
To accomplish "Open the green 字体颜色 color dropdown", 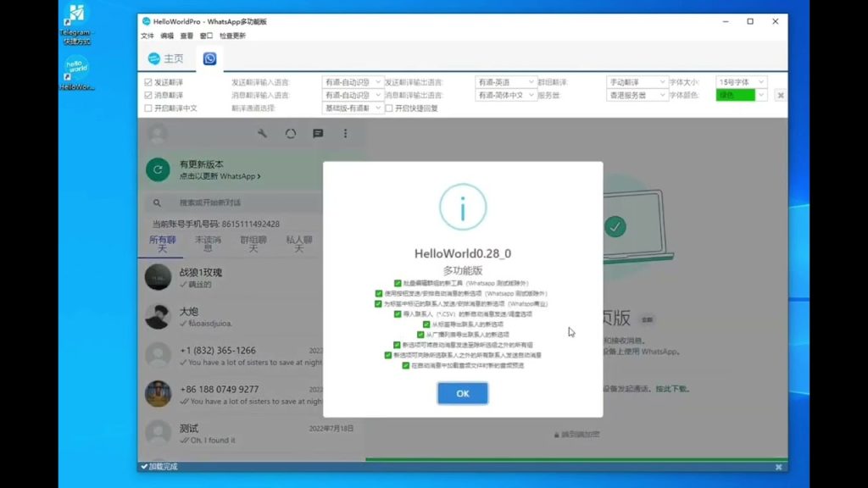I will point(741,95).
